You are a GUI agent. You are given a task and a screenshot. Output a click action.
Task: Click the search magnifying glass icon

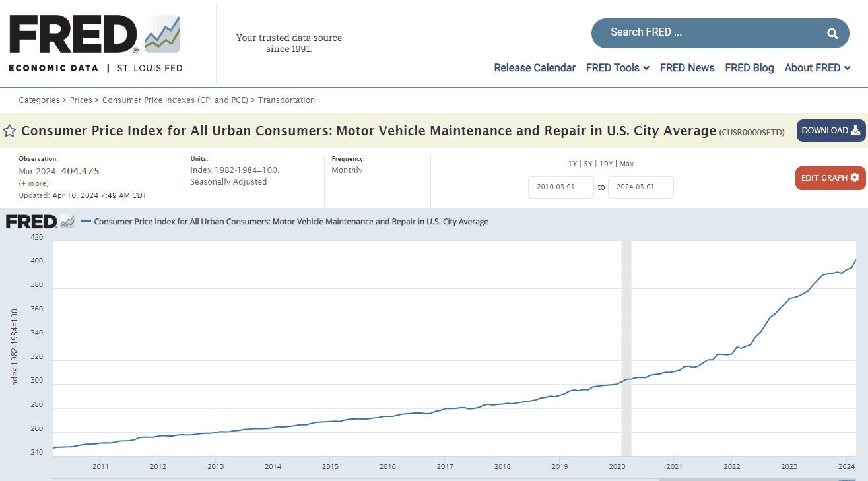pyautogui.click(x=832, y=33)
